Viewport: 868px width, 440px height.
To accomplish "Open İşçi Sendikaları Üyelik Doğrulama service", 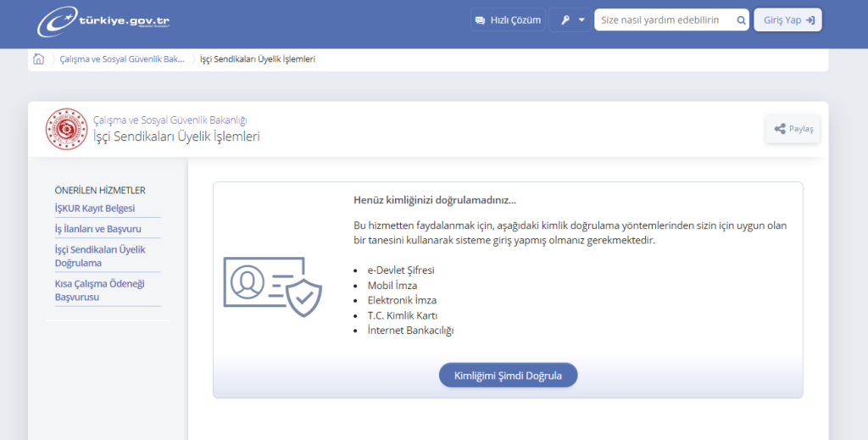I will tap(100, 256).
